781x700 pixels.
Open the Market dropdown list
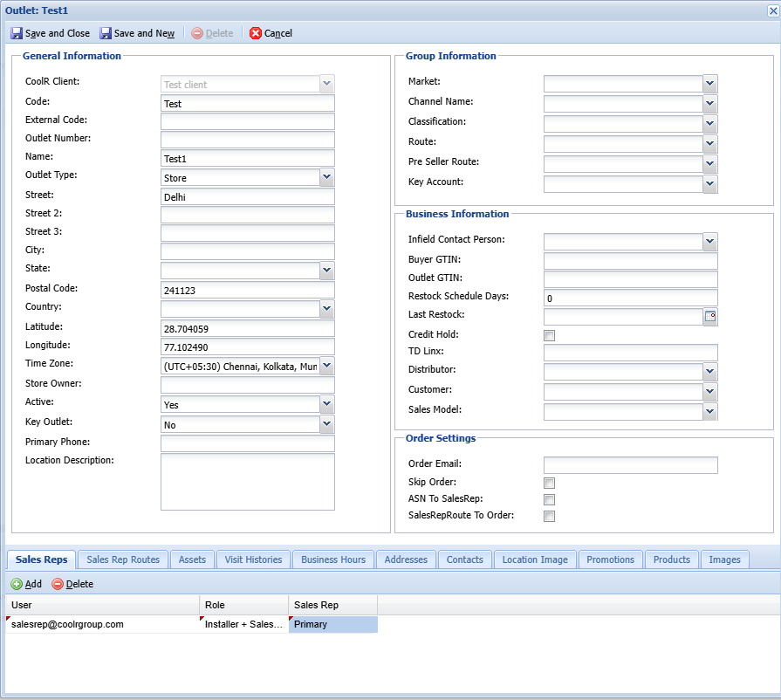click(x=710, y=83)
